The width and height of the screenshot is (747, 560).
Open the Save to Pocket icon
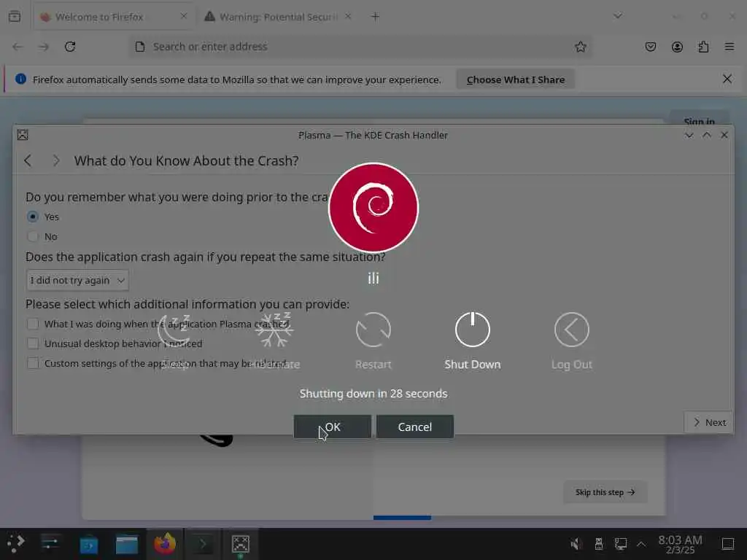tap(650, 47)
